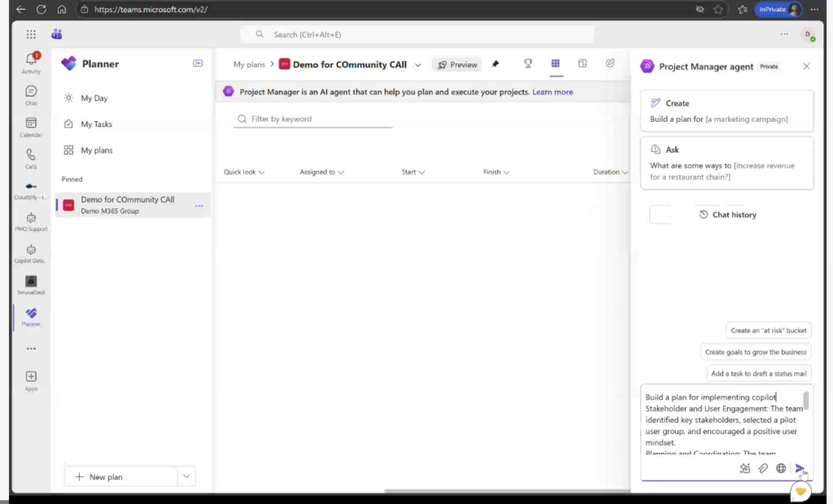
Task: Expand the plan title dropdown chevron
Action: coord(418,65)
